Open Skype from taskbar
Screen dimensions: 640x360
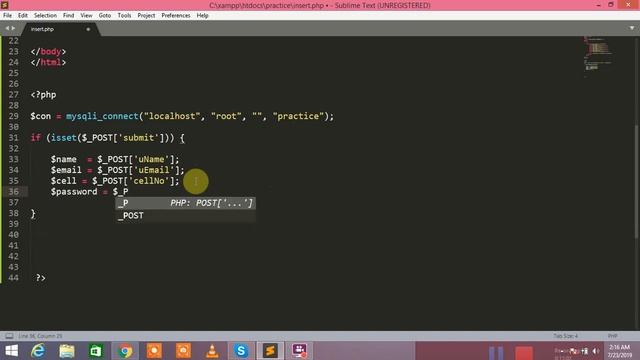pos(241,351)
